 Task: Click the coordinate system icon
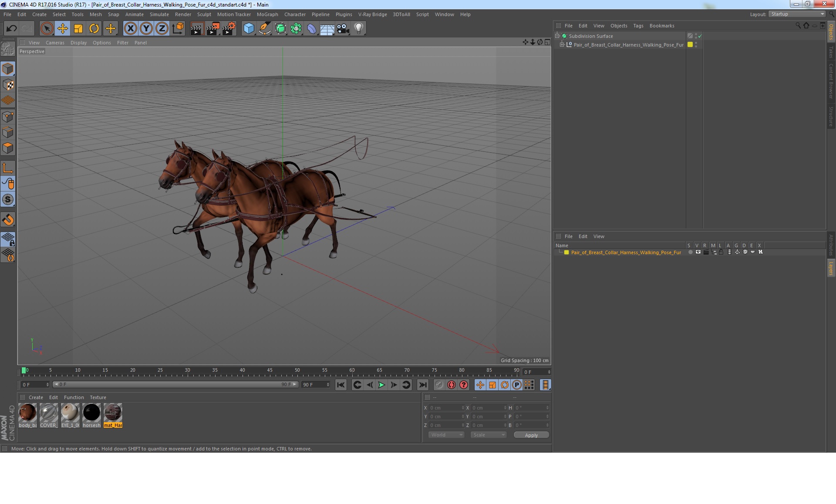pos(178,29)
